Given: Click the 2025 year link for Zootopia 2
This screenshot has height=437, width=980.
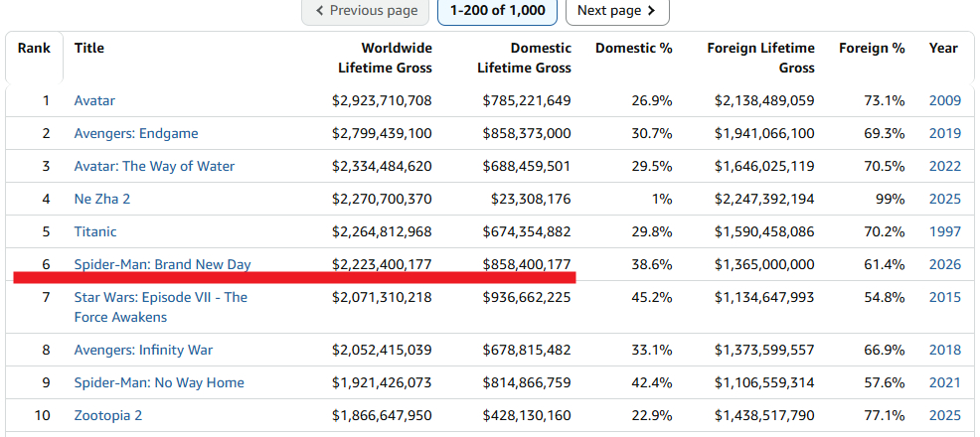Looking at the screenshot, I should (x=945, y=415).
